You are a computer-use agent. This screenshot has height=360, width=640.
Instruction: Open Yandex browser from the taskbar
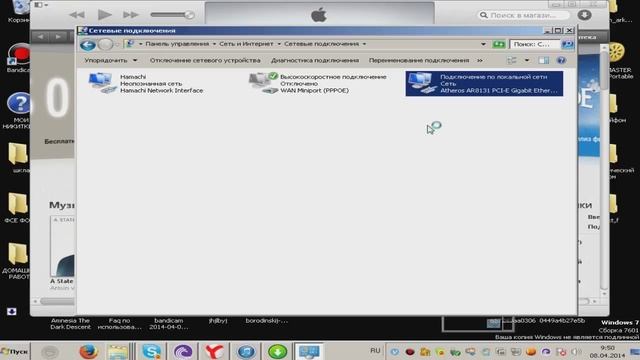pyautogui.click(x=214, y=351)
